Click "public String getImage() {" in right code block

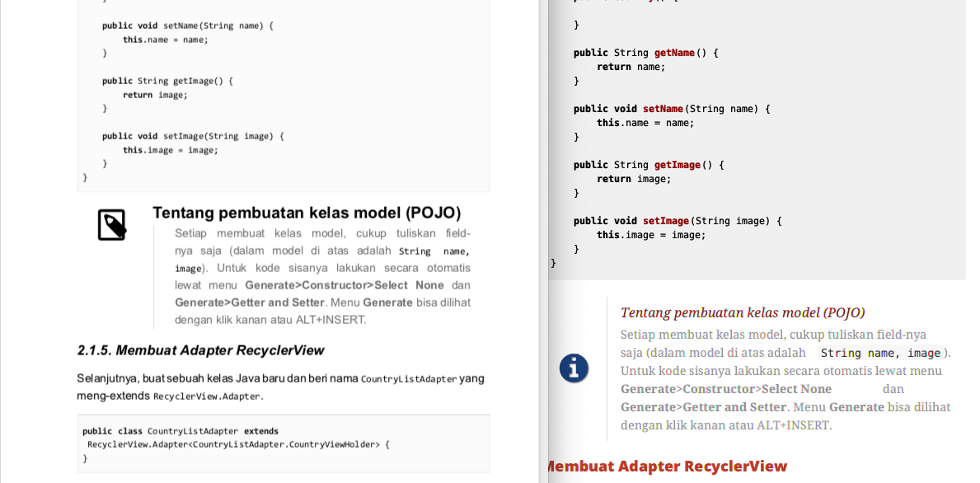(x=649, y=165)
